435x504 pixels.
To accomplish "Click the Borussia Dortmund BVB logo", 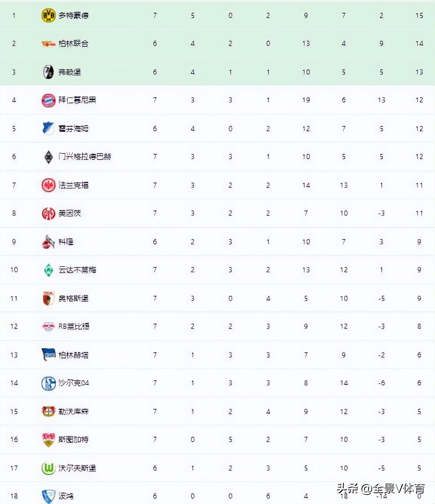I will coord(48,15).
